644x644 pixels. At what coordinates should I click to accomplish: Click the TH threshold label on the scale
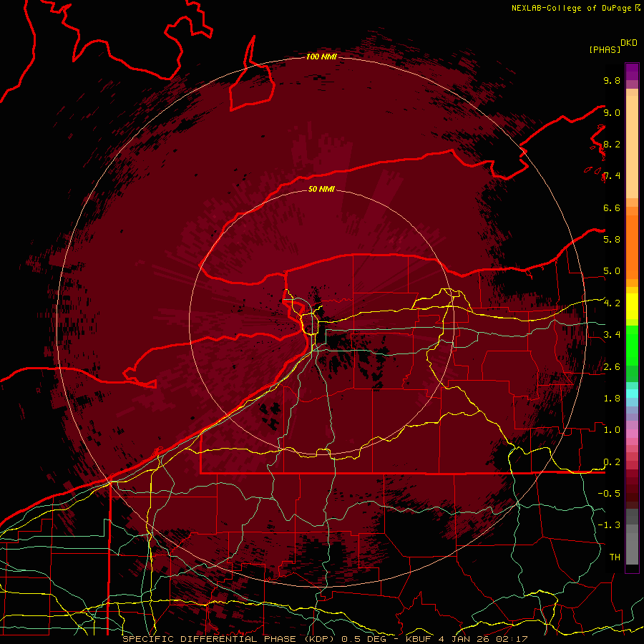pyautogui.click(x=615, y=557)
